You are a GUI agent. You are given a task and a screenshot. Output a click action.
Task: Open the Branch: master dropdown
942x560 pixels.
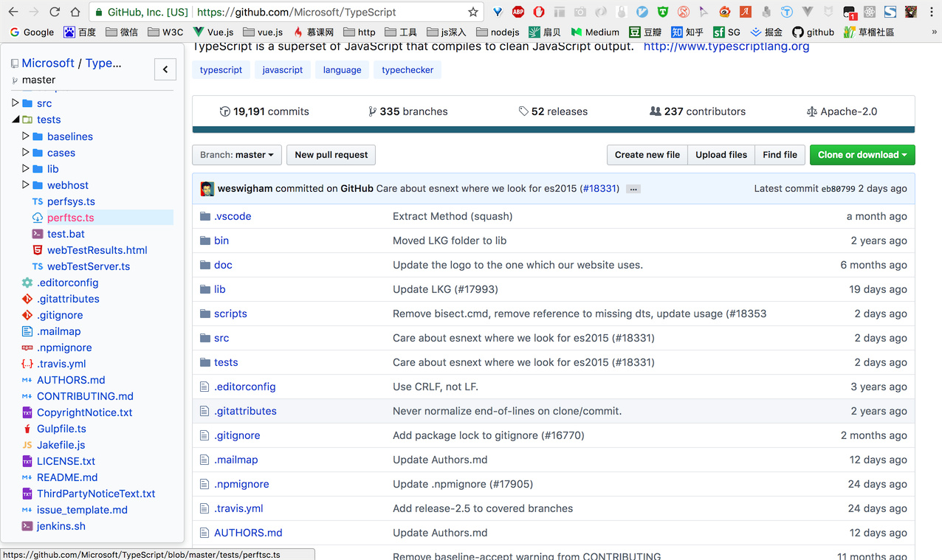tap(236, 155)
